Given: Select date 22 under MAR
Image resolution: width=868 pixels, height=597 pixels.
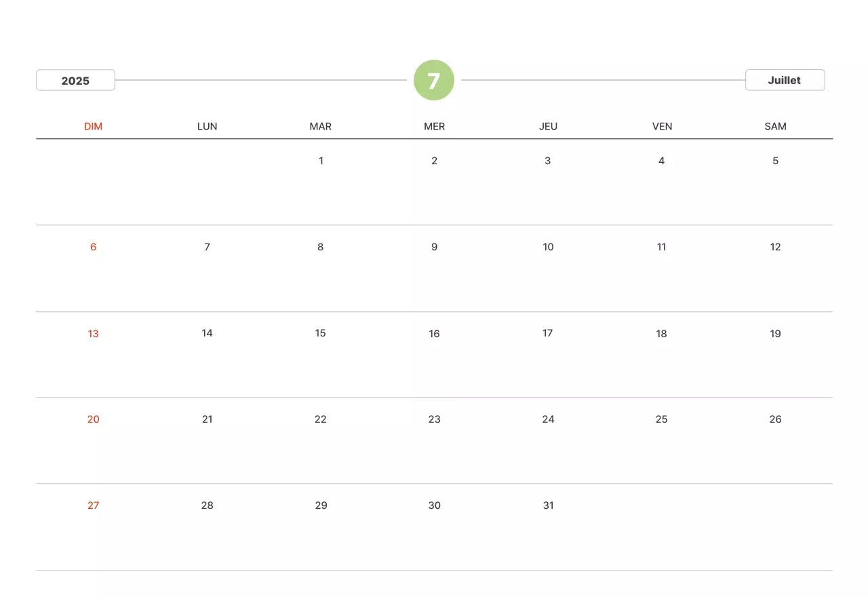Looking at the screenshot, I should [x=321, y=419].
